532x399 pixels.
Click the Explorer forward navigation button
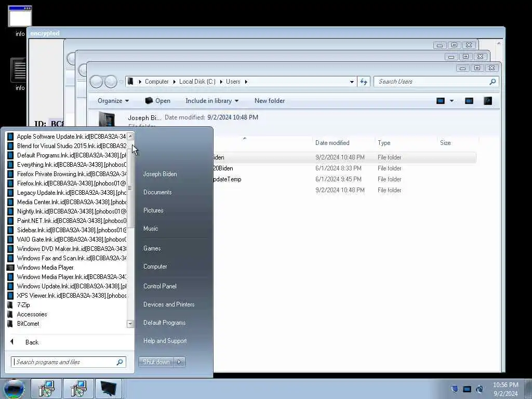tap(111, 82)
